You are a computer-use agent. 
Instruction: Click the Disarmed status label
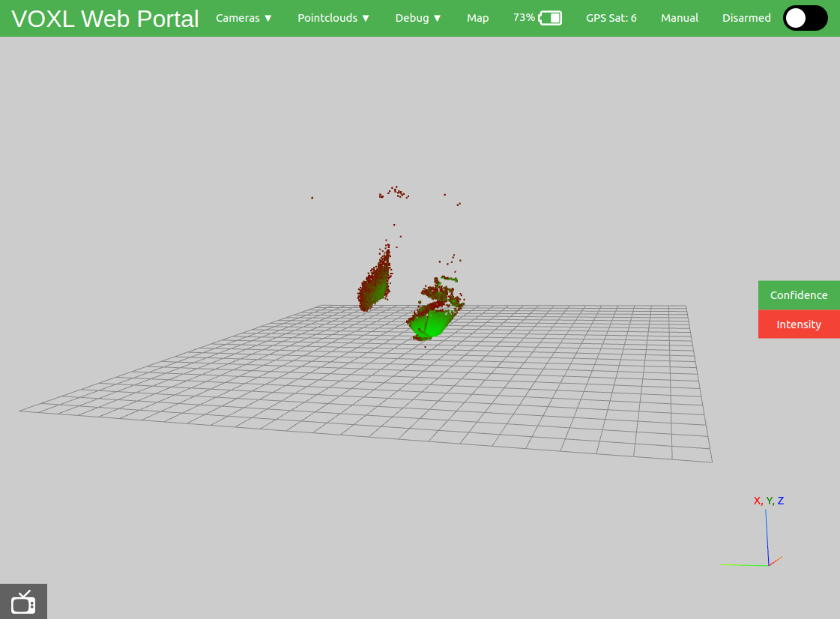746,18
